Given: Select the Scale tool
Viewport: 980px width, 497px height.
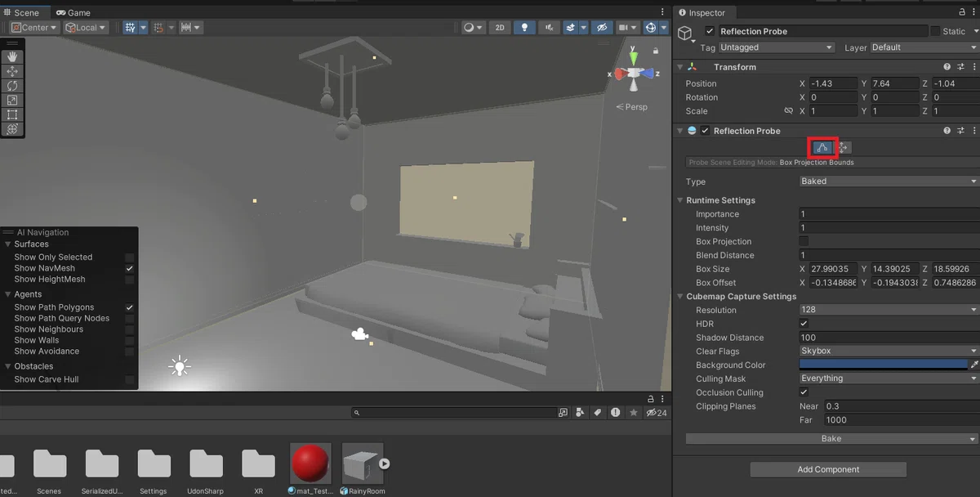Looking at the screenshot, I should (x=12, y=101).
